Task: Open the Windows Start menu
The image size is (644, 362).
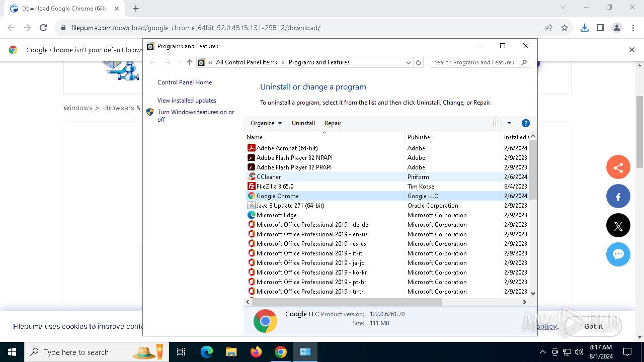Action: pos(12,352)
